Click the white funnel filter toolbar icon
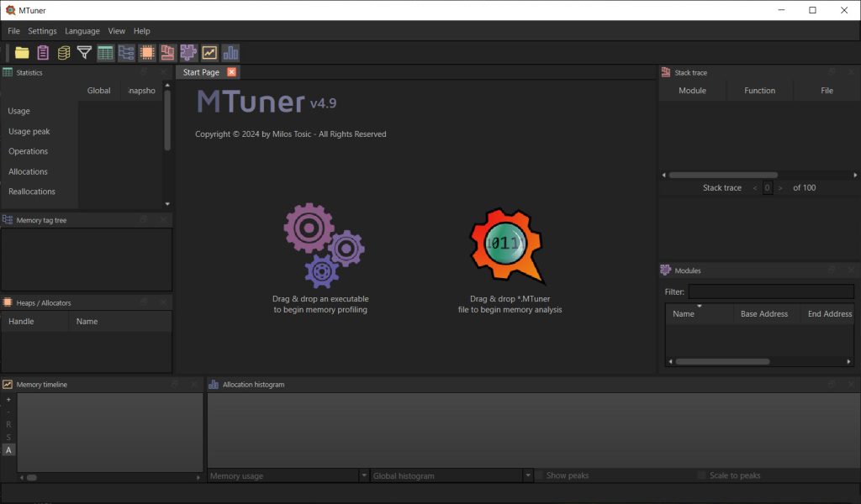 point(85,53)
